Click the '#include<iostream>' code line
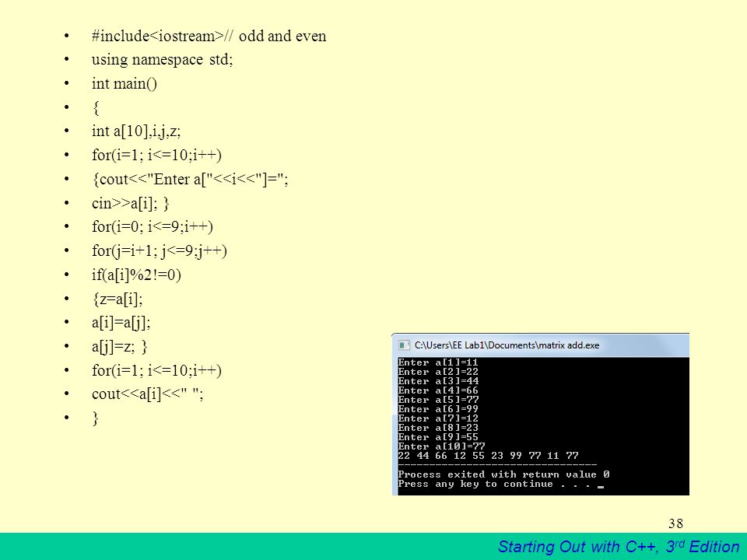This screenshot has height=560, width=747. click(209, 37)
